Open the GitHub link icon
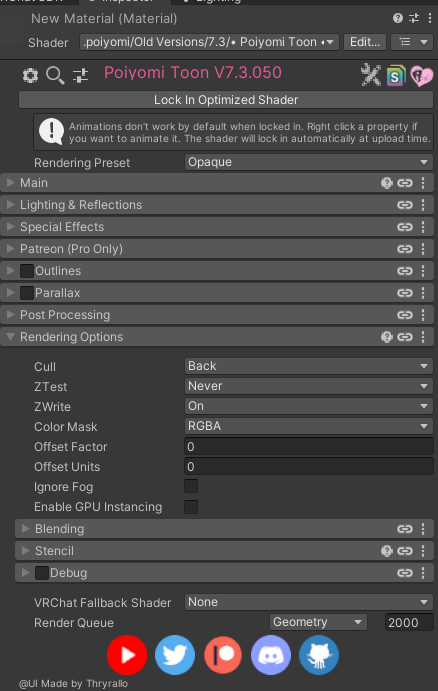Image resolution: width=438 pixels, height=691 pixels. tap(319, 655)
